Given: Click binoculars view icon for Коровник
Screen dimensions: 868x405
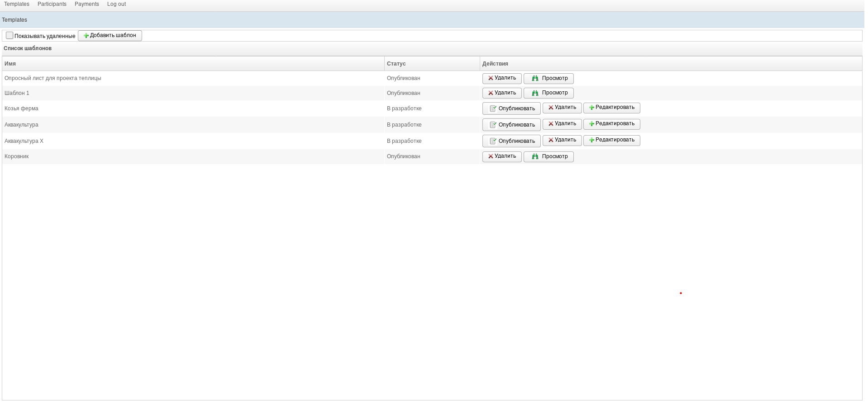Looking at the screenshot, I should click(x=535, y=157).
